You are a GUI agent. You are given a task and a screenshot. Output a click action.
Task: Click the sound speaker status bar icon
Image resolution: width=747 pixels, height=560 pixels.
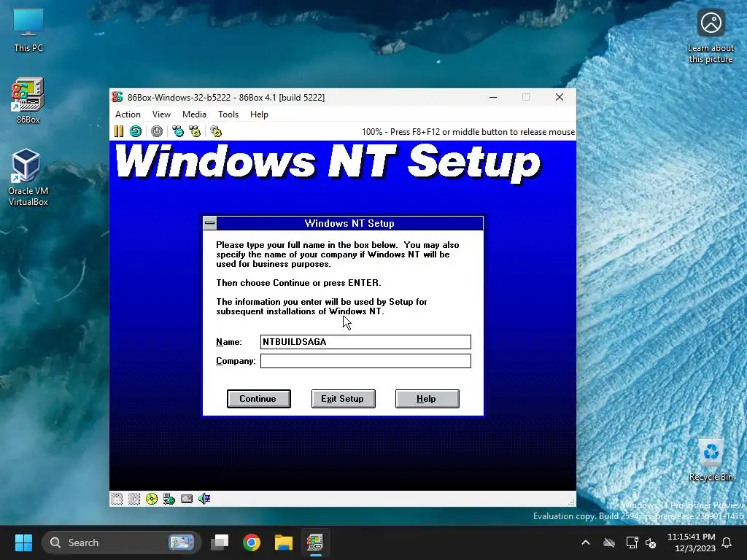(x=204, y=499)
